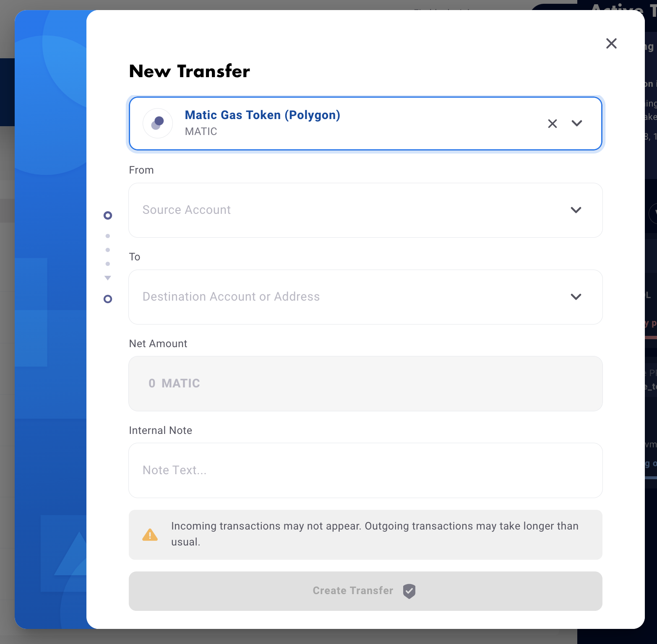Click the New Transfer heading

click(190, 71)
